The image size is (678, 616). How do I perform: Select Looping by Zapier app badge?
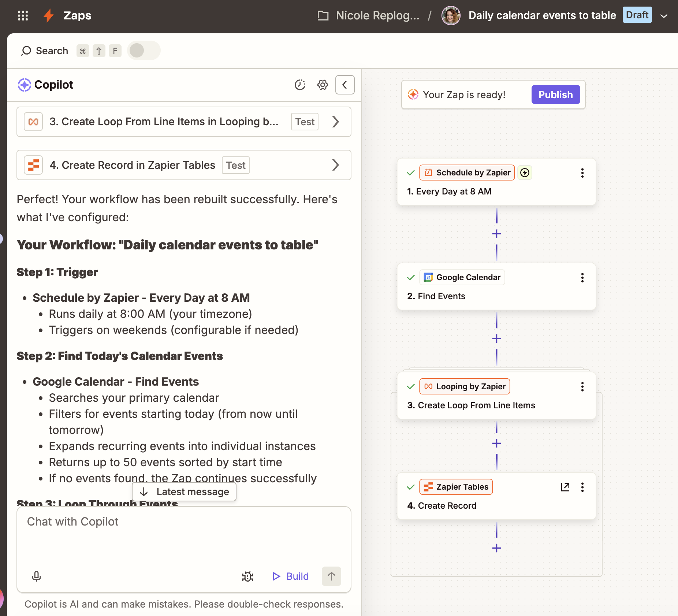point(465,386)
